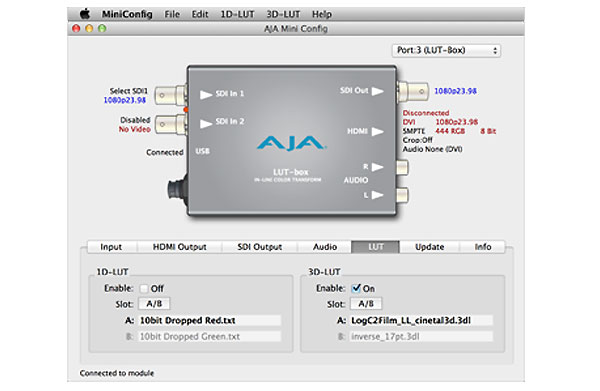
Task: Select the LUT tab
Action: click(375, 247)
